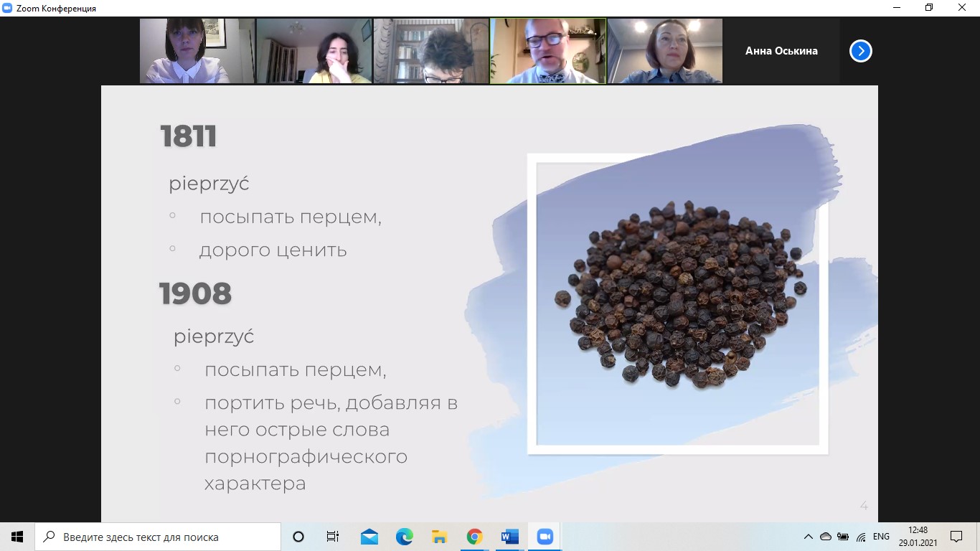
Task: Select active speaker video with bow tie
Action: coord(548,51)
